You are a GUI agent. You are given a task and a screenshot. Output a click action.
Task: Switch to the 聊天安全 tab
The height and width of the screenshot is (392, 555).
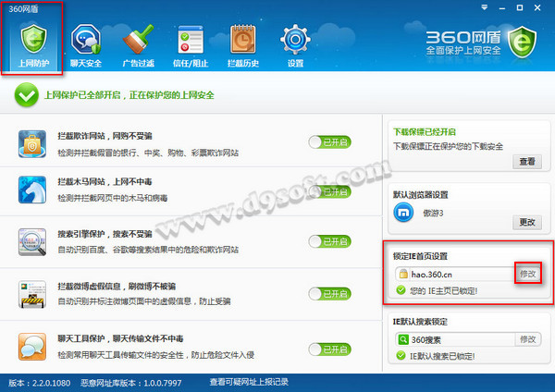(86, 45)
